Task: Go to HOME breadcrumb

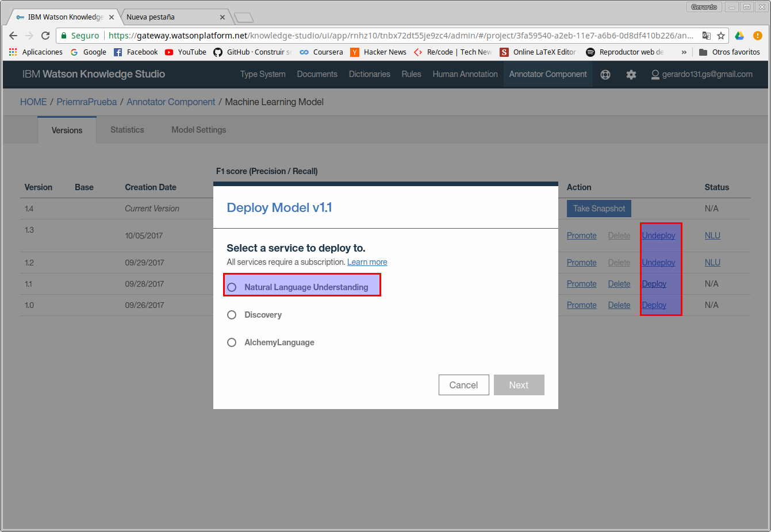Action: click(x=33, y=102)
